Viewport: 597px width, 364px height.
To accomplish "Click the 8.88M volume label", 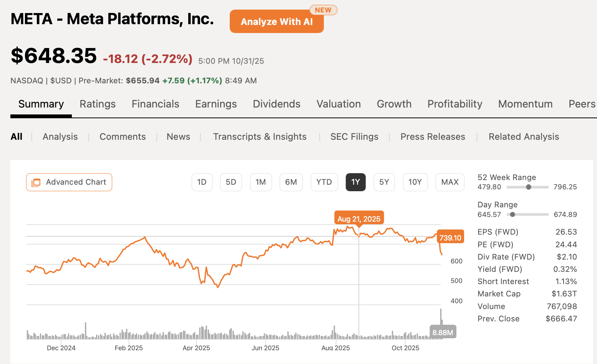I will pos(443,333).
